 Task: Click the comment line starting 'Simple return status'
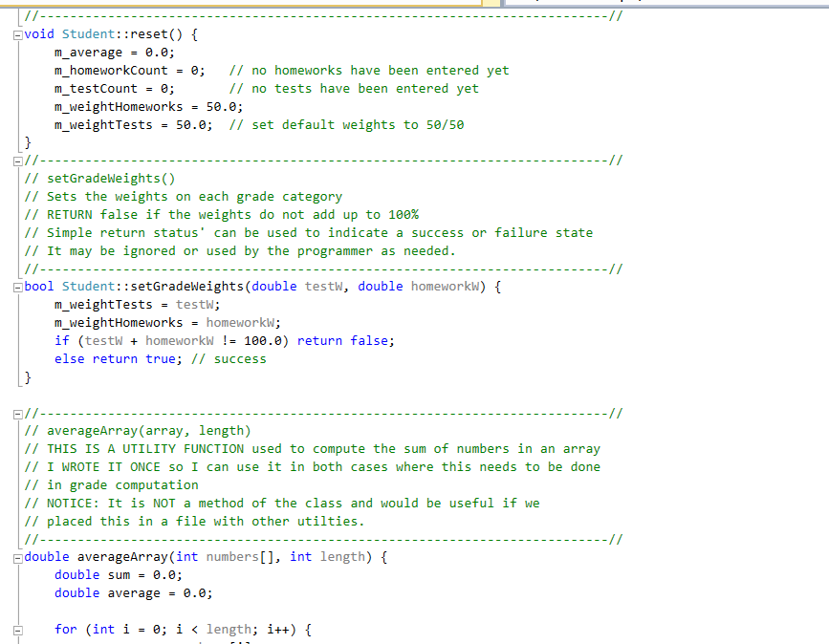309,232
